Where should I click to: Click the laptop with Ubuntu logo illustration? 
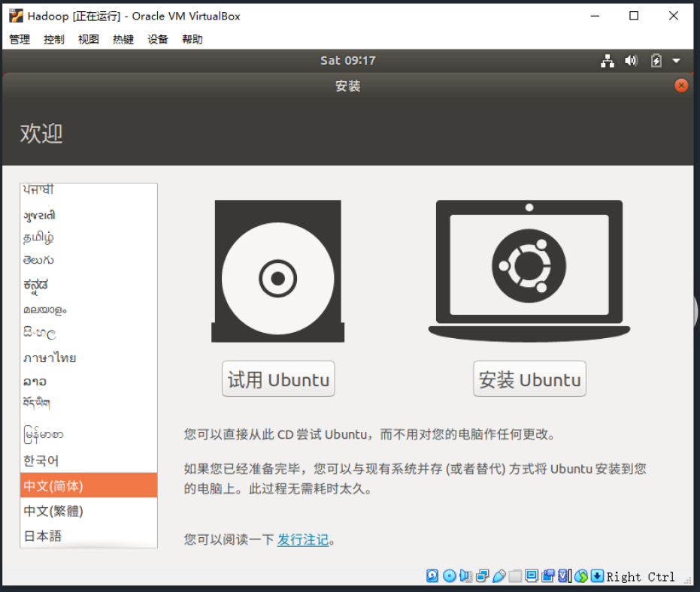(529, 270)
